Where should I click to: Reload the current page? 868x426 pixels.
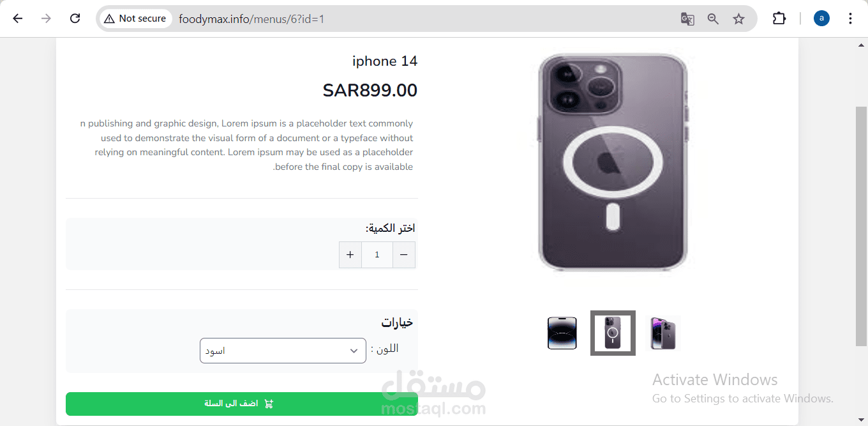[x=75, y=19]
